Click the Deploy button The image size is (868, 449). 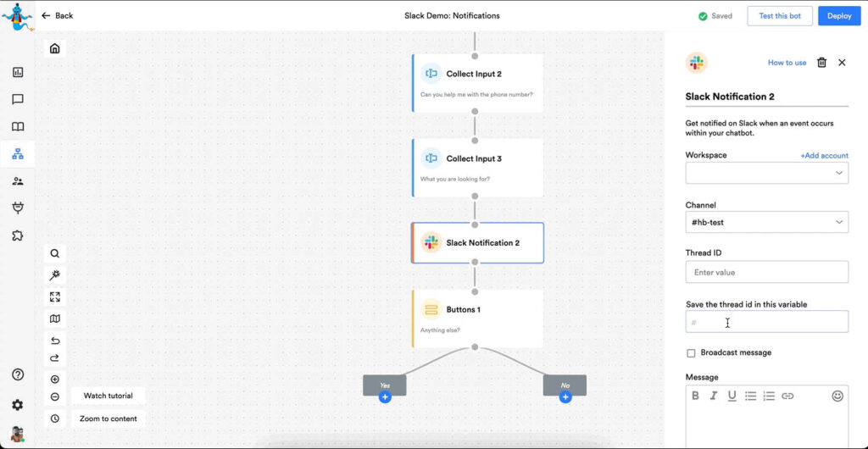click(838, 16)
